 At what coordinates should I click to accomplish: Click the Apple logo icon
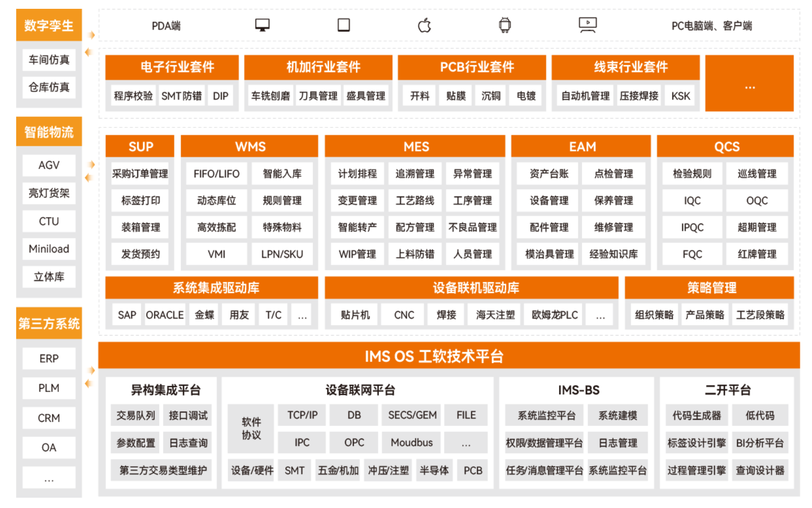(424, 25)
